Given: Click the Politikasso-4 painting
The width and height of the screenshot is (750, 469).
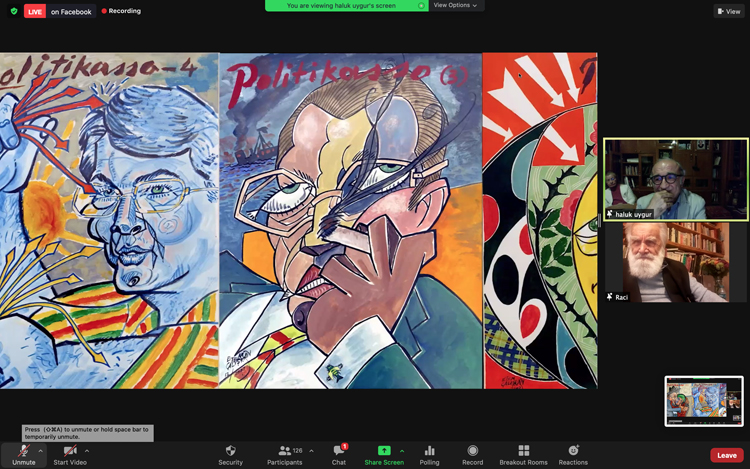Looking at the screenshot, I should (x=109, y=220).
